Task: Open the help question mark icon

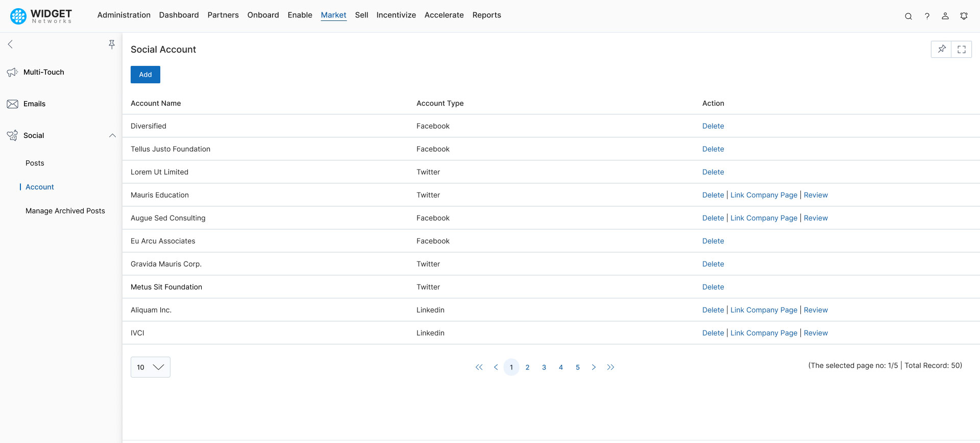Action: [927, 16]
